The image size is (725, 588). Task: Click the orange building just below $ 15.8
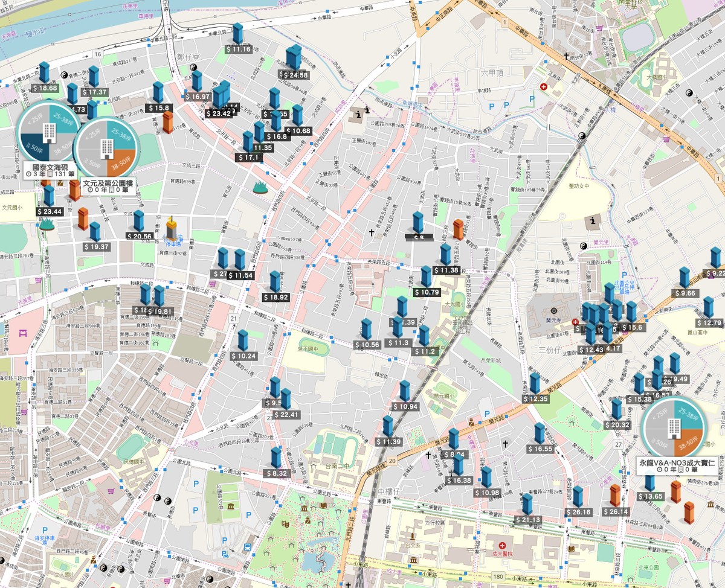click(168, 123)
